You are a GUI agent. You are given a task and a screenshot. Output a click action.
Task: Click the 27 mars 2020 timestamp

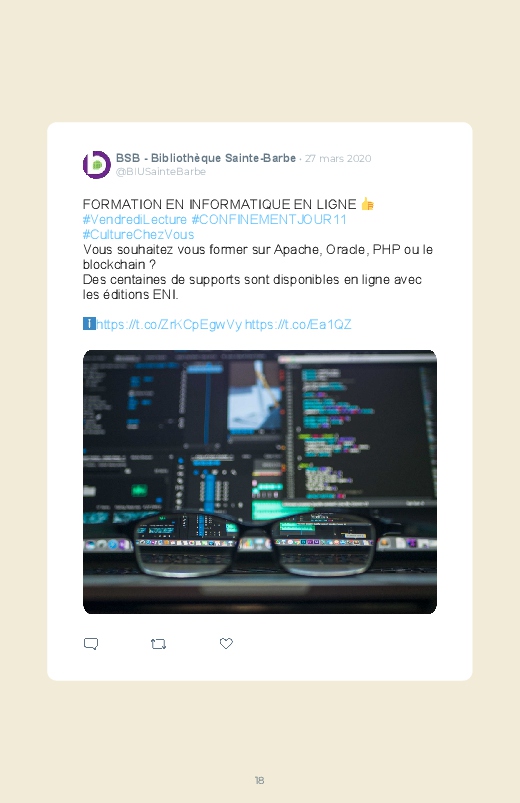pyautogui.click(x=338, y=158)
